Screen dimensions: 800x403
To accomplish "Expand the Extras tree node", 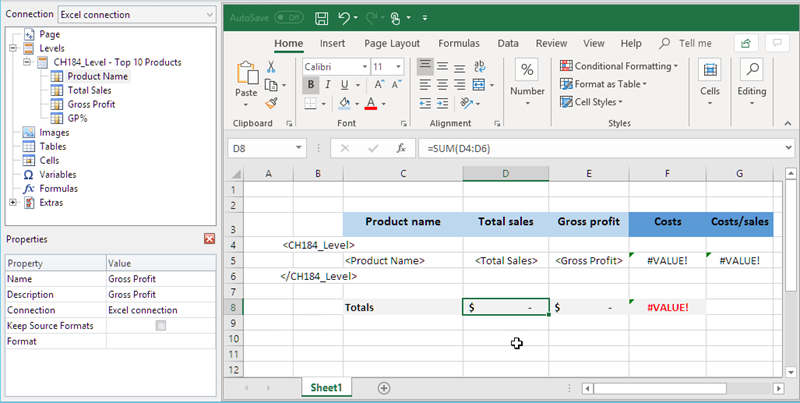I will pyautogui.click(x=13, y=202).
